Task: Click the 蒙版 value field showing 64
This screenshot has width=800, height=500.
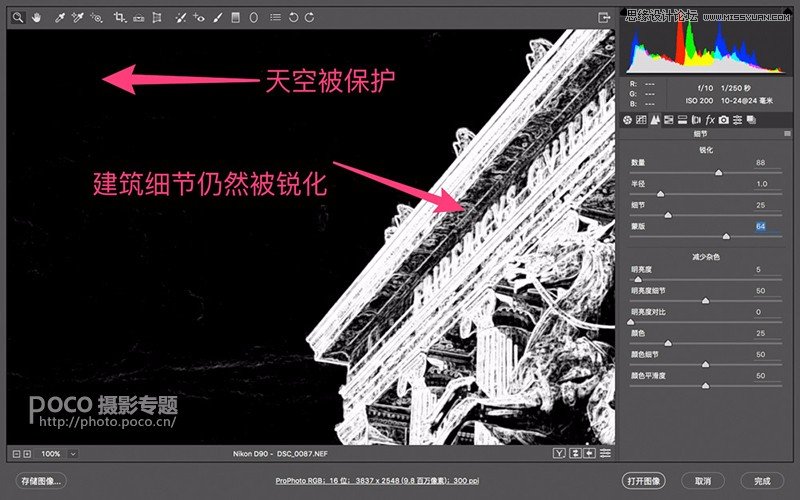Action: (x=767, y=226)
